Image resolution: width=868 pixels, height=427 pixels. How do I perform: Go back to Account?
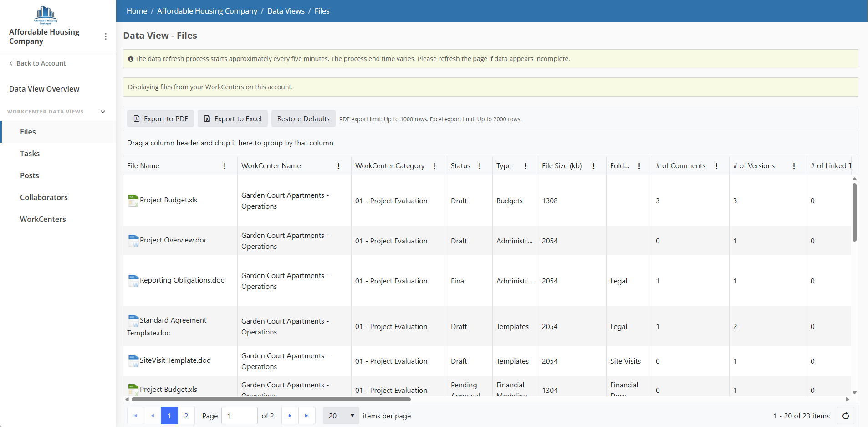pyautogui.click(x=37, y=63)
